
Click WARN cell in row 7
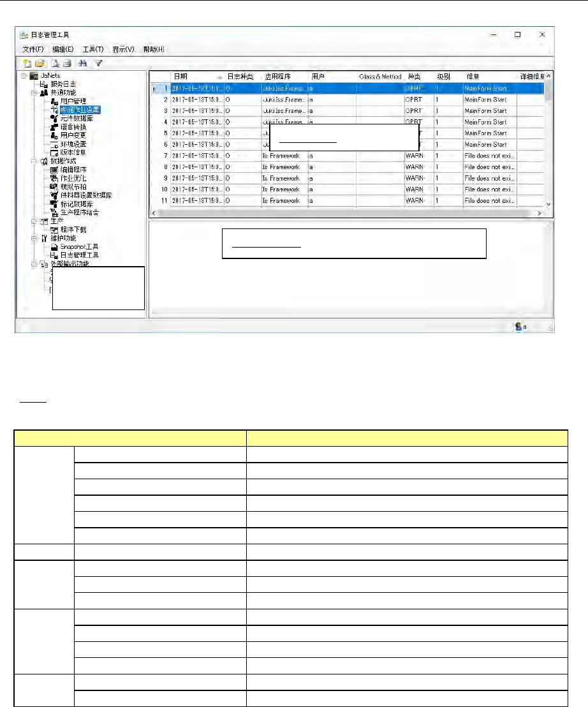click(x=419, y=156)
